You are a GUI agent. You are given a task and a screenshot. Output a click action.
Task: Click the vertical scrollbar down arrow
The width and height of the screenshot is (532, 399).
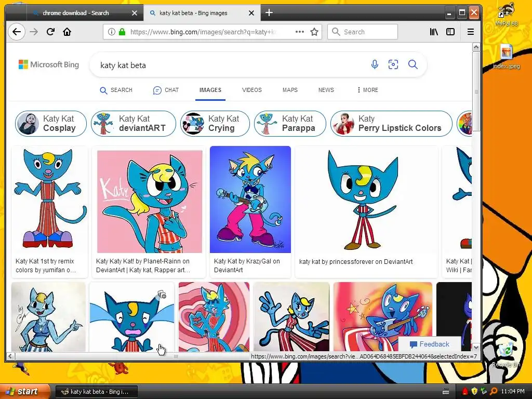(476, 347)
